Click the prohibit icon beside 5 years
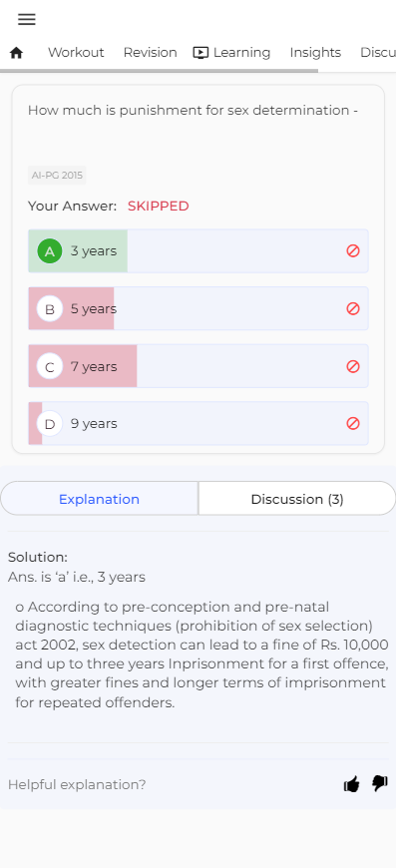Viewport: 396px width, 868px height. 353,308
